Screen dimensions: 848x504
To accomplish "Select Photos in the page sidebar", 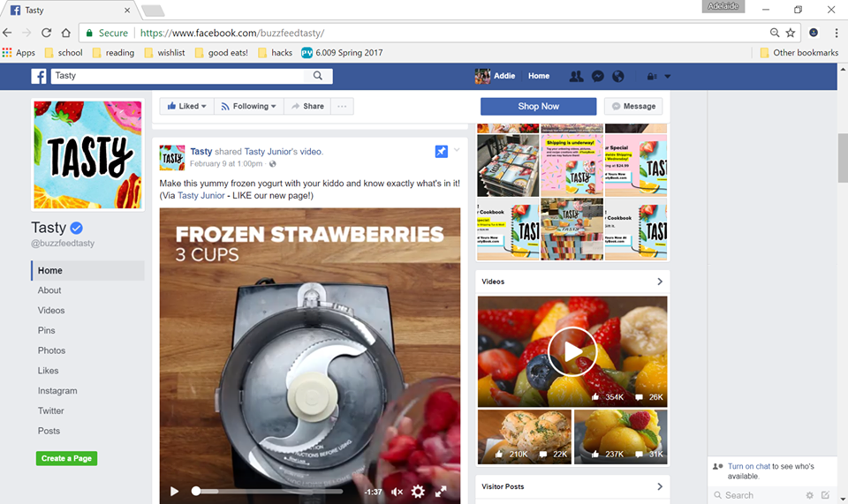I will tap(51, 350).
